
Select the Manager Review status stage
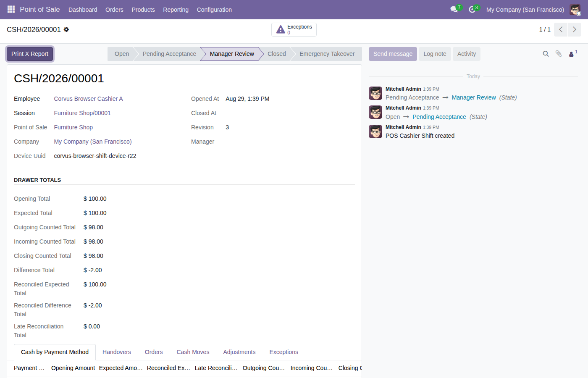[232, 54]
